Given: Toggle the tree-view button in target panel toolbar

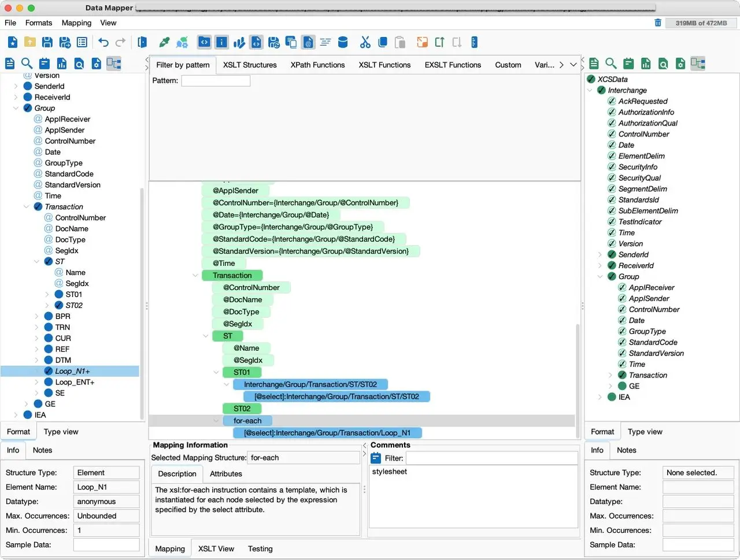Looking at the screenshot, I should (x=698, y=64).
